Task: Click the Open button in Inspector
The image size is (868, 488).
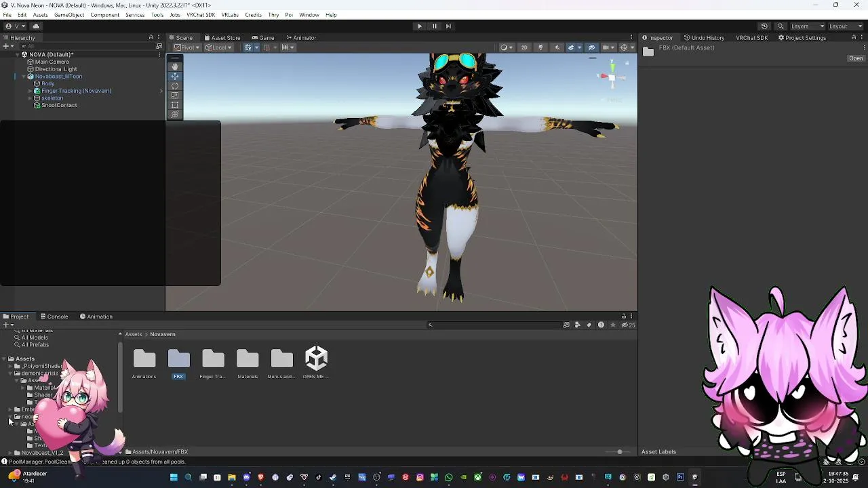Action: pos(856,58)
